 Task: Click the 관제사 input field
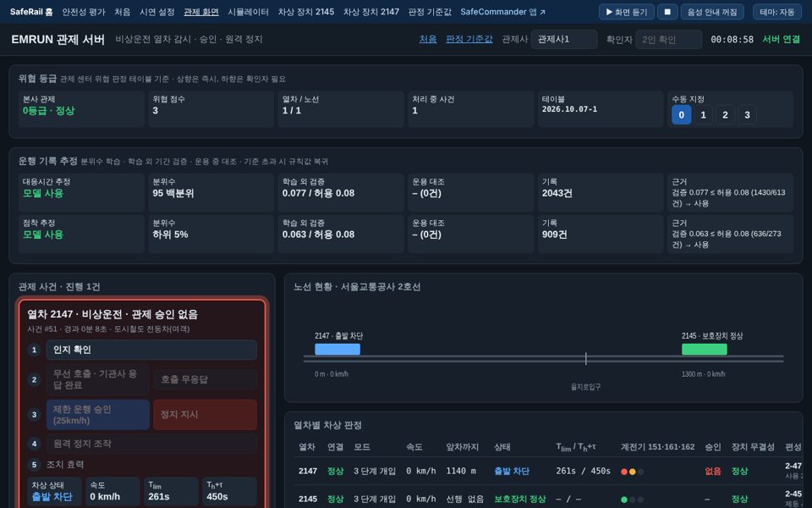[x=564, y=40]
